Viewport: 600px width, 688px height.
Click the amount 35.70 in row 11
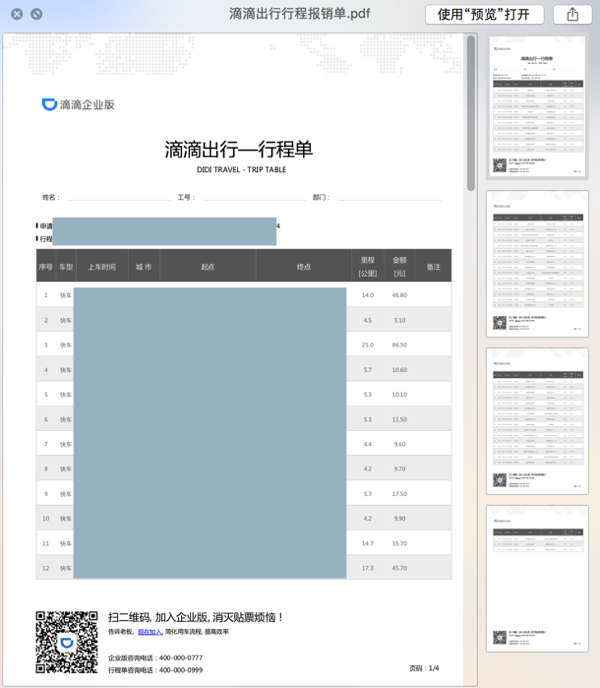tap(399, 543)
